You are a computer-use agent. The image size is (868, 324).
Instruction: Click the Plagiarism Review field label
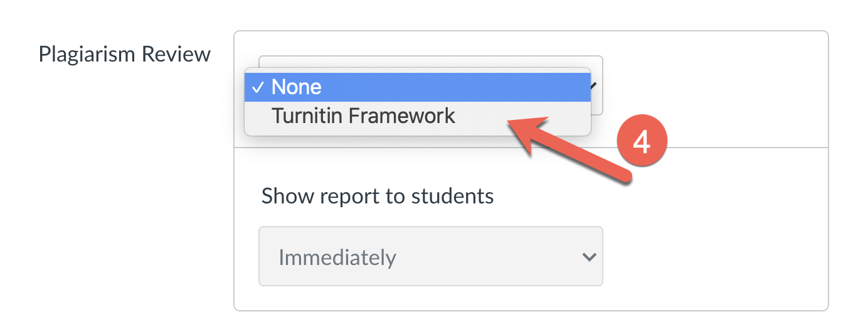pos(124,54)
